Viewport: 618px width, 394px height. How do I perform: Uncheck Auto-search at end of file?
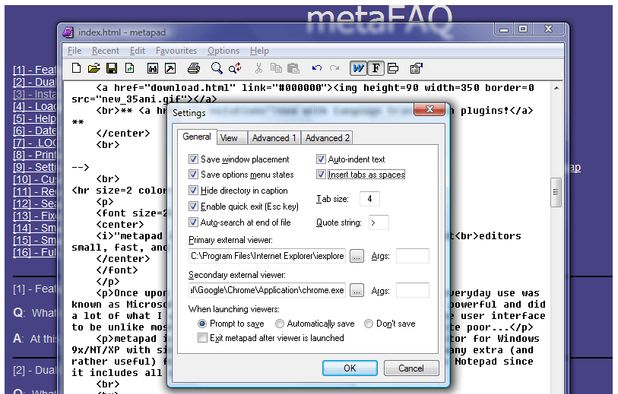(193, 223)
